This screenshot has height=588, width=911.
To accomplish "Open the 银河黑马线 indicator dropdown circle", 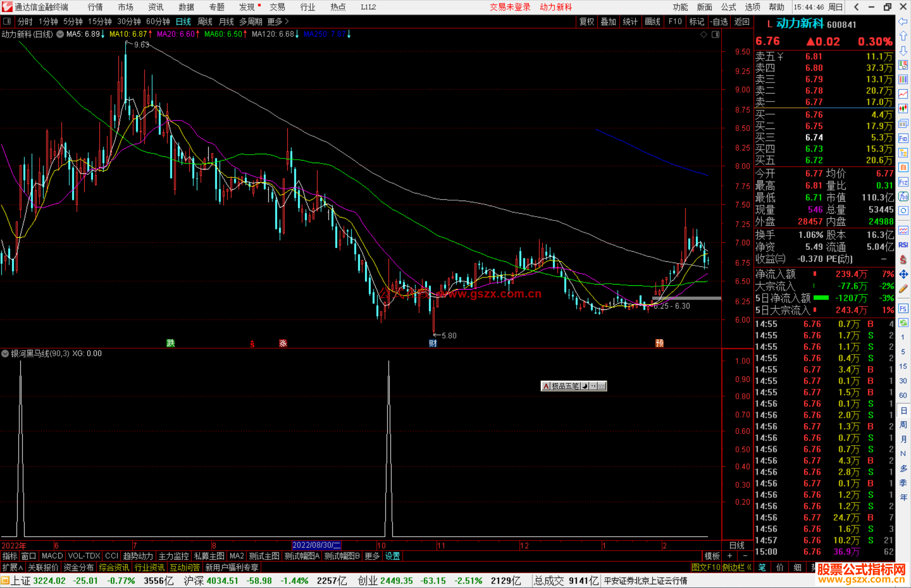I will pyautogui.click(x=5, y=354).
